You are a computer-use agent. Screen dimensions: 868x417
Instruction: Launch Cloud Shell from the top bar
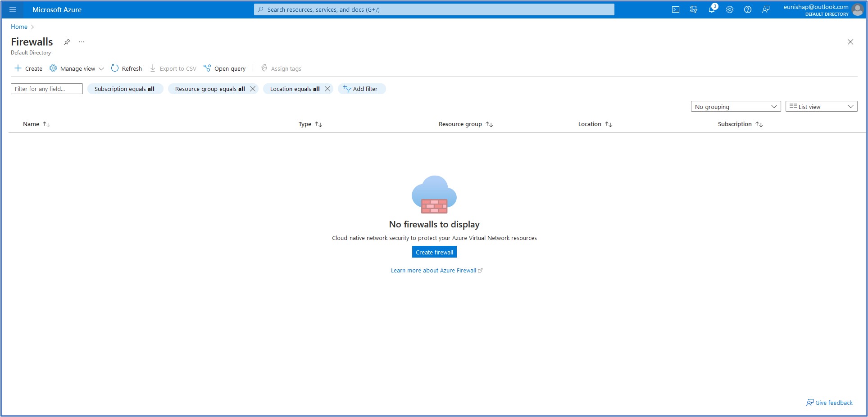coord(675,9)
